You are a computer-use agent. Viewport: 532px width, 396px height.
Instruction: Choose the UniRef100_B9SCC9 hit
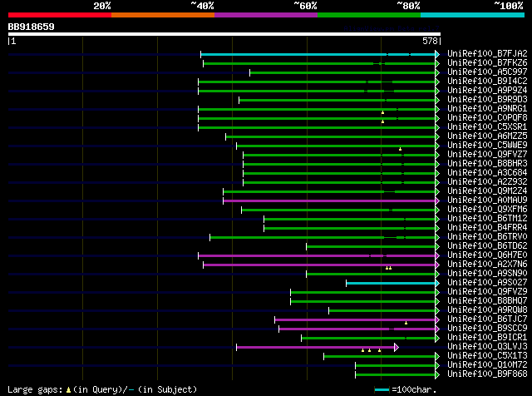(x=487, y=329)
